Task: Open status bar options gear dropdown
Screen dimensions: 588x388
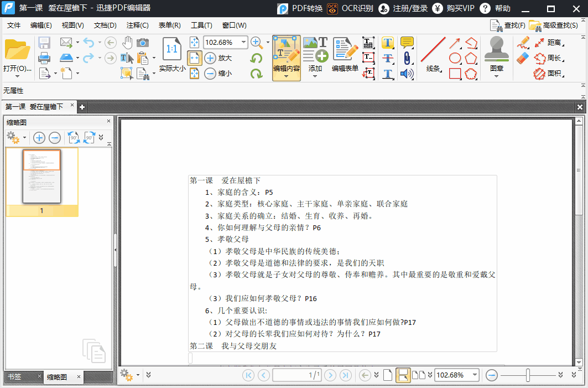Action: click(x=138, y=375)
